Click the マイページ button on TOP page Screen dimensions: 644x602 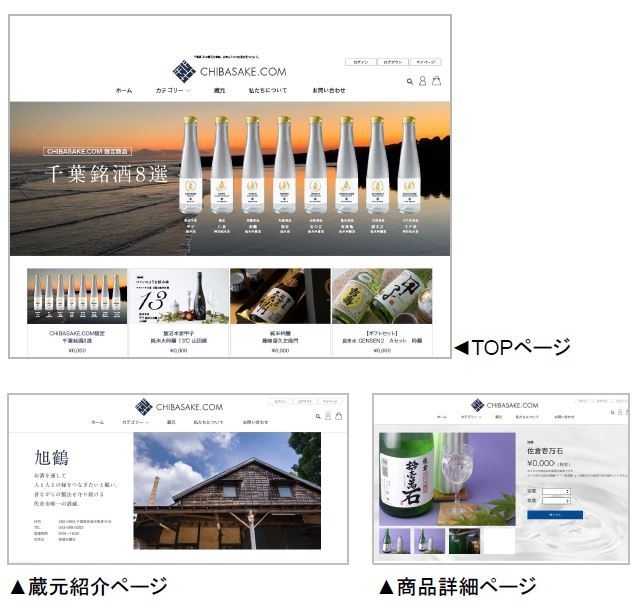[425, 62]
